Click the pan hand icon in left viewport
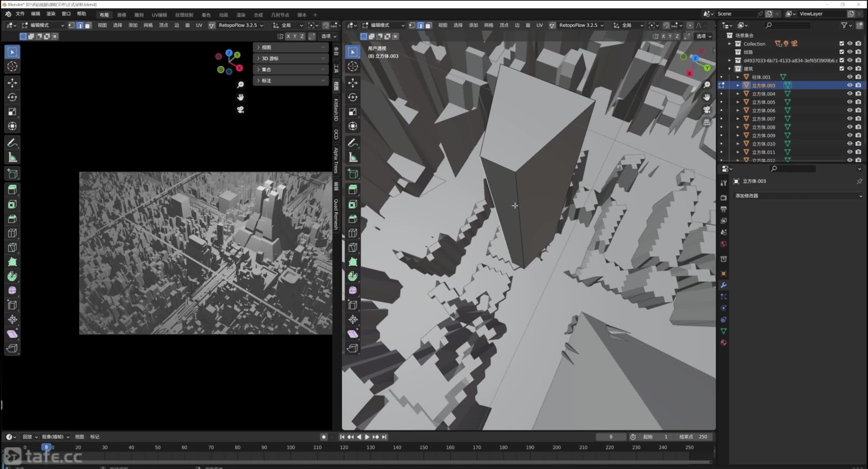Screen dimensions: 868x469 tap(240, 97)
